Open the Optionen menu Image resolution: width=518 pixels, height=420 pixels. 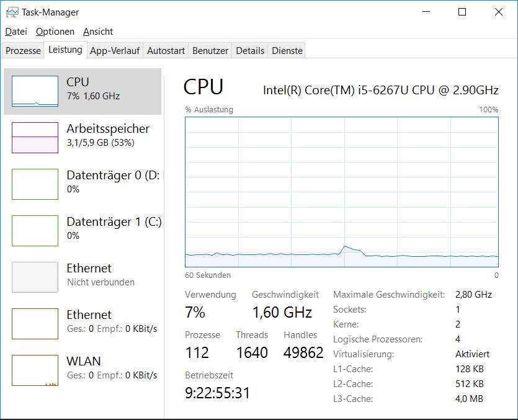click(x=55, y=32)
